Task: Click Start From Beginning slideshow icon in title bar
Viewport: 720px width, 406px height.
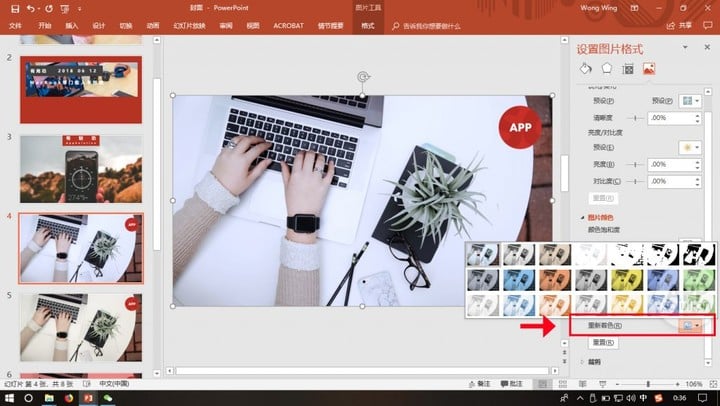Action: click(x=65, y=9)
